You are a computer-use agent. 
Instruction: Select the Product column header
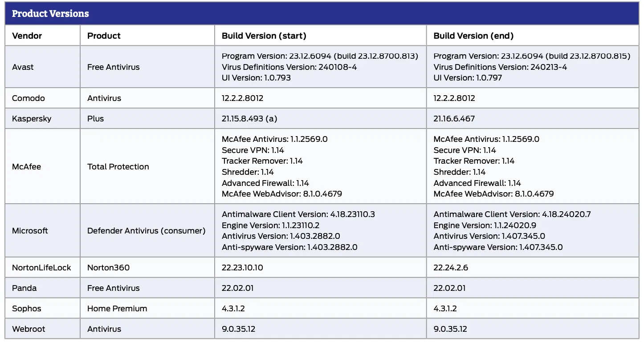click(x=104, y=36)
